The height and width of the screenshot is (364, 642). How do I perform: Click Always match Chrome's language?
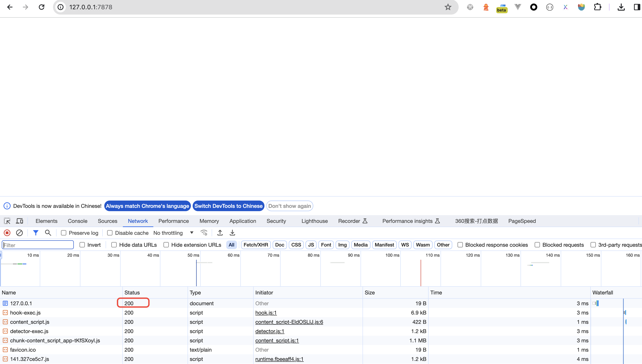[x=147, y=206]
